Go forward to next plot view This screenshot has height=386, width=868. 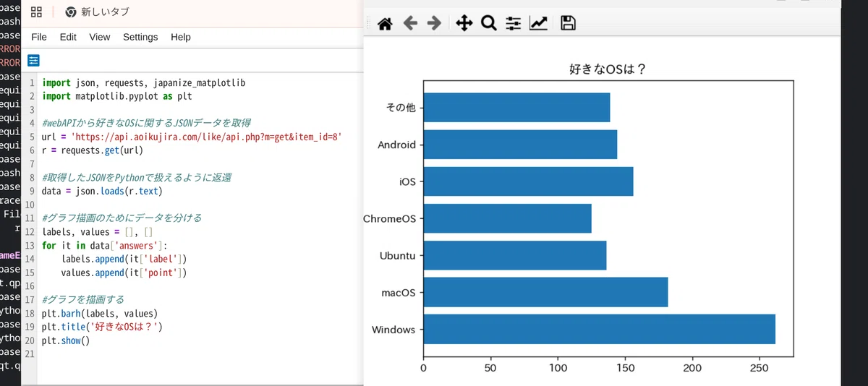click(434, 24)
